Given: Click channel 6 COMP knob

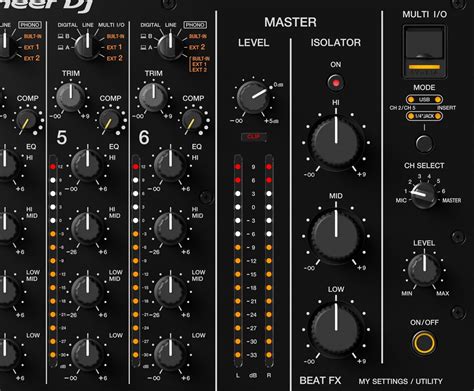Looking at the screenshot, I should pos(192,119).
